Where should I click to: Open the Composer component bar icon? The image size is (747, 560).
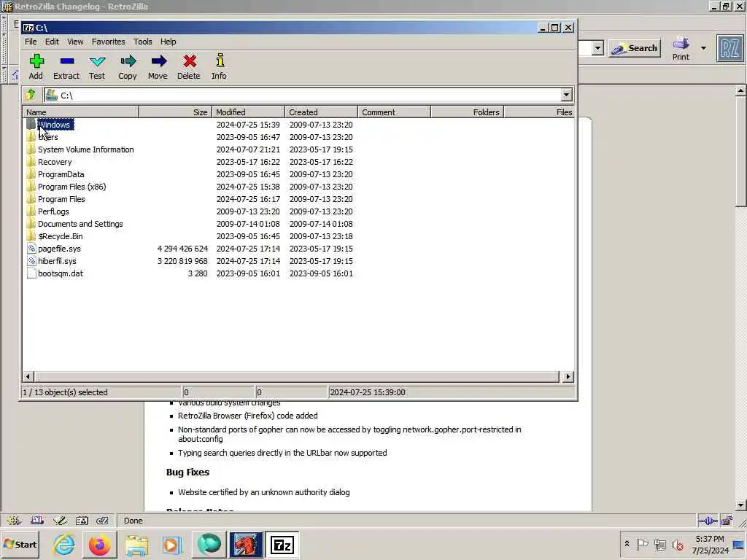click(60, 521)
